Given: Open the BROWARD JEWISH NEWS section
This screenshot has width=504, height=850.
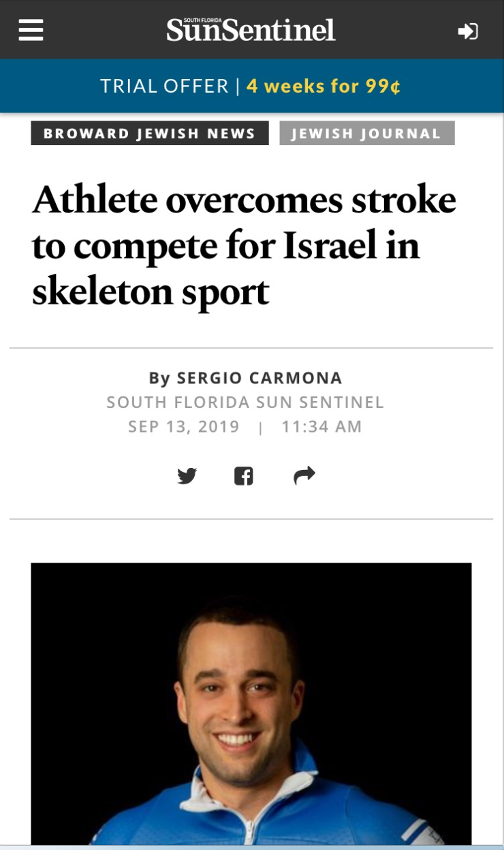Looking at the screenshot, I should [149, 133].
